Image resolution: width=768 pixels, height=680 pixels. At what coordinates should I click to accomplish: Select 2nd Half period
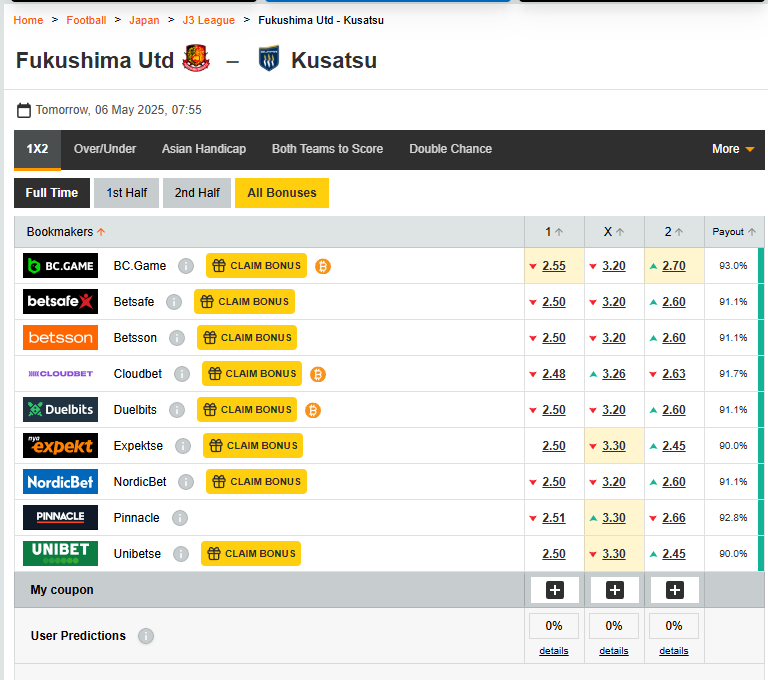pyautogui.click(x=197, y=193)
